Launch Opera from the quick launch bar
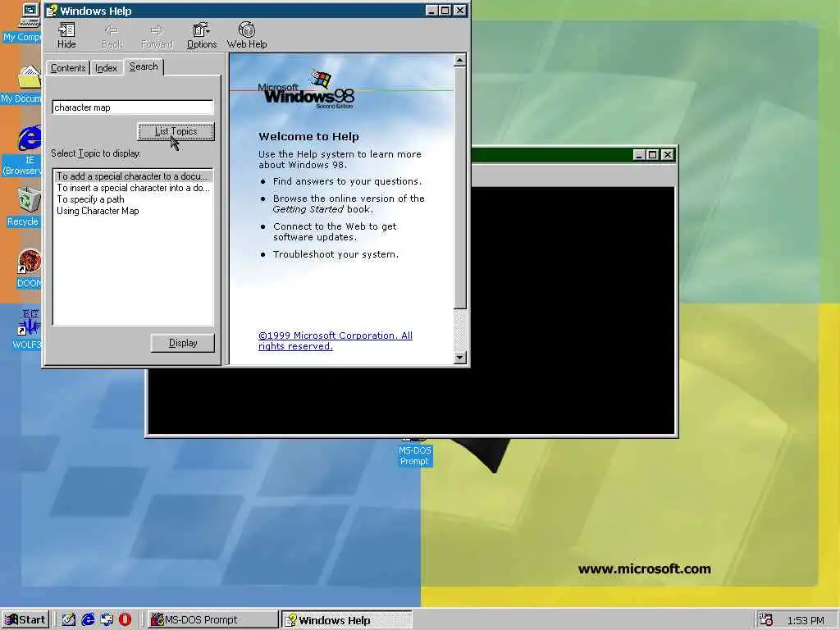Image resolution: width=840 pixels, height=630 pixels. click(x=125, y=620)
